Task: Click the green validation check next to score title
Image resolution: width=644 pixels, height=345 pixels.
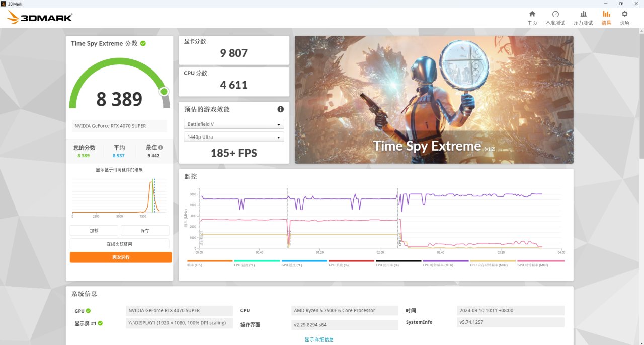Action: pyautogui.click(x=143, y=43)
